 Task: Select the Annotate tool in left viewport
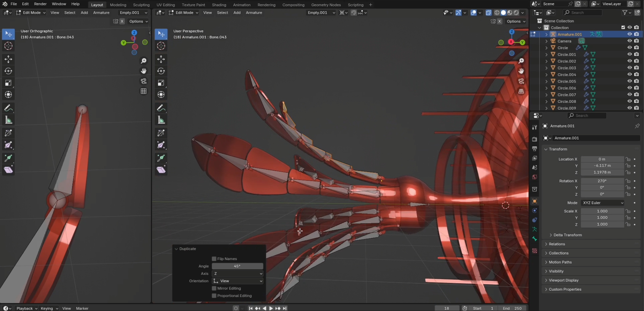(8, 108)
